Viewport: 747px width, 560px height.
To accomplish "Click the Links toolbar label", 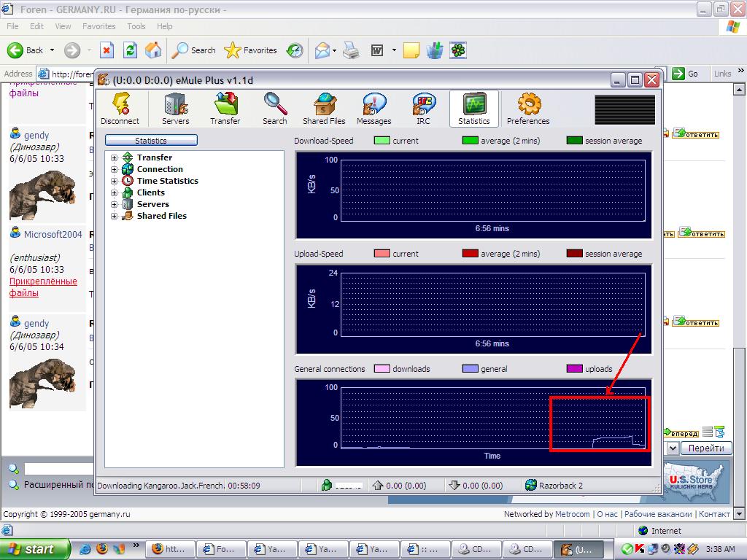I will (x=722, y=74).
